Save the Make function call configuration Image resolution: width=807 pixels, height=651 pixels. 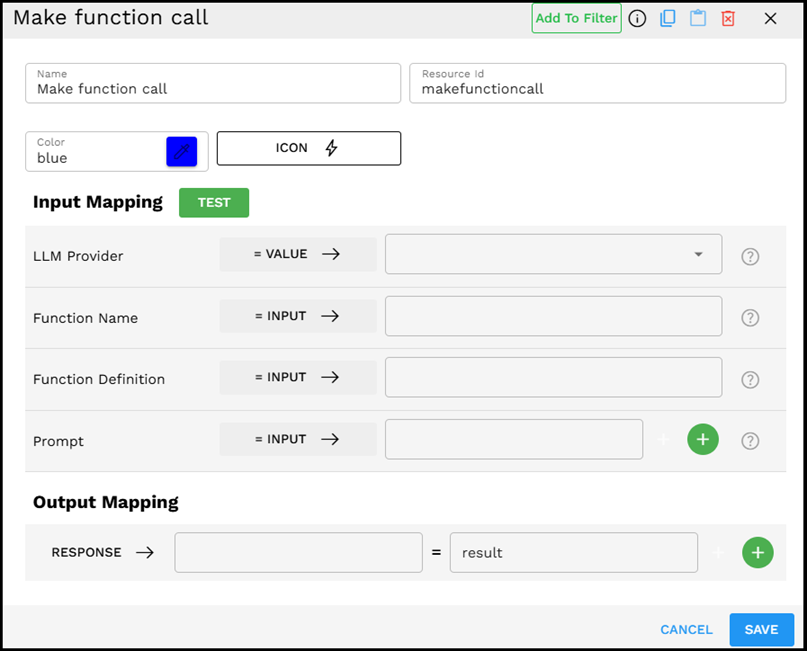pyautogui.click(x=761, y=630)
